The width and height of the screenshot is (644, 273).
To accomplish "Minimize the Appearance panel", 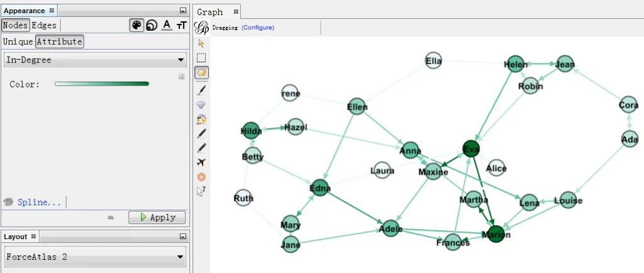I will pyautogui.click(x=182, y=11).
